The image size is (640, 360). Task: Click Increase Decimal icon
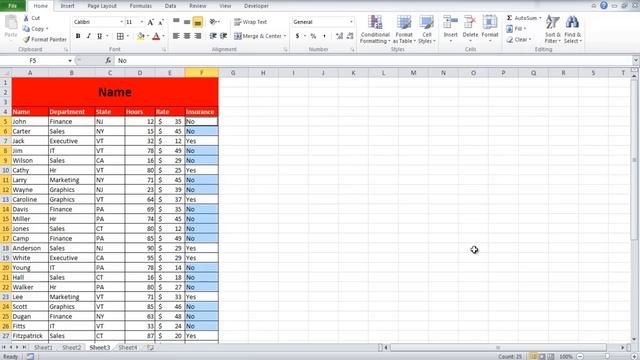click(339, 36)
